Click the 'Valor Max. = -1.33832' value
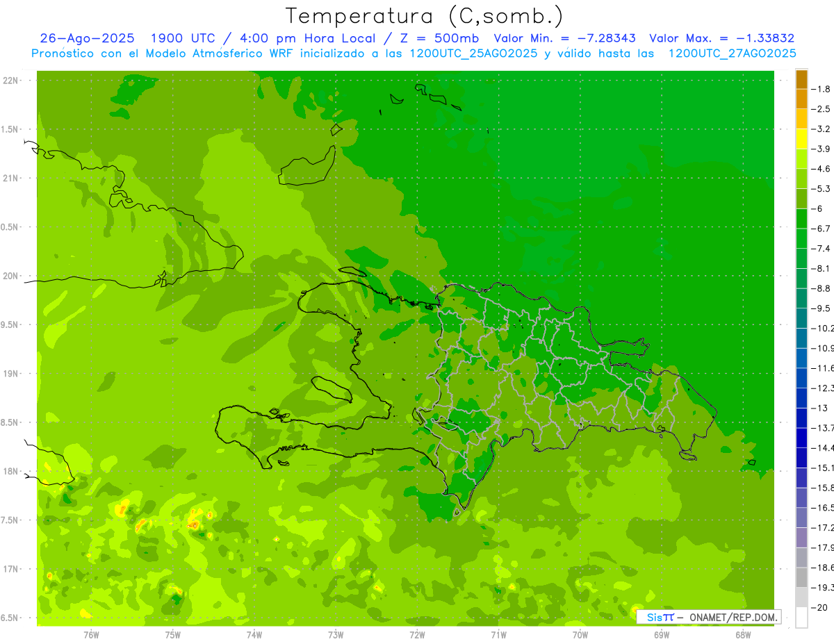This screenshot has height=644, width=834. click(722, 38)
